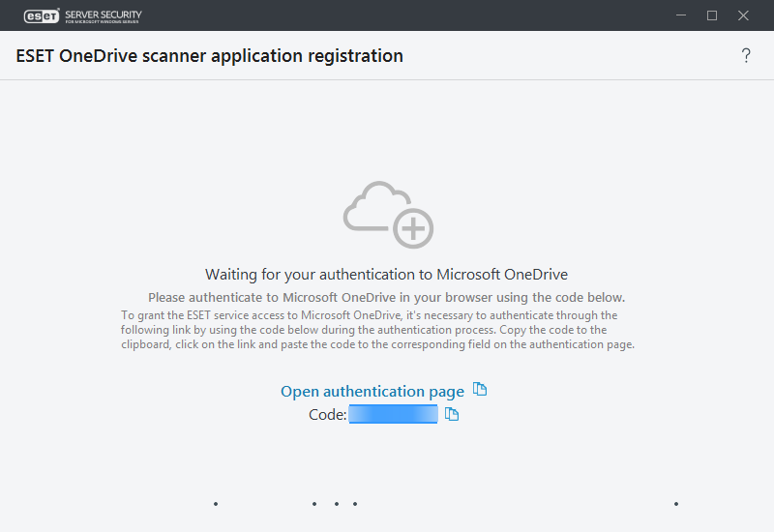This screenshot has width=774, height=532.
Task: Minimize the ESET Server Security window
Action: coord(680,15)
